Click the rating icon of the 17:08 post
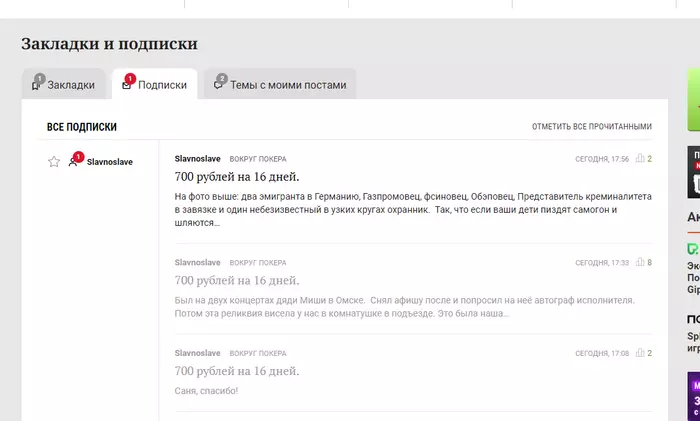The height and width of the screenshot is (421, 700). pyautogui.click(x=640, y=353)
